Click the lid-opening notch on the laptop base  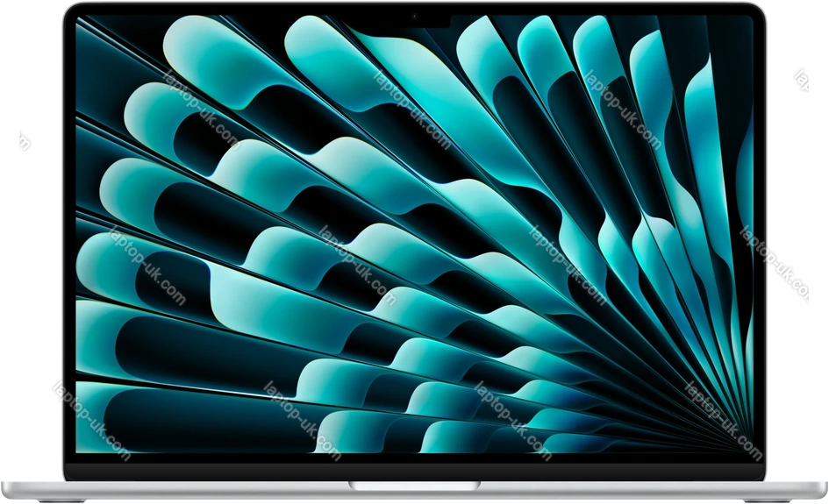point(414,485)
